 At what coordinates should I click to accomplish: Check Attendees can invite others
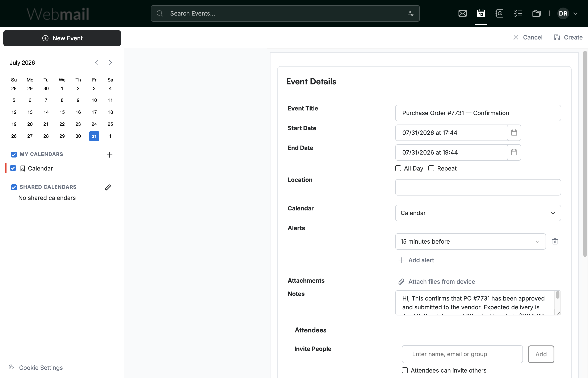point(405,370)
